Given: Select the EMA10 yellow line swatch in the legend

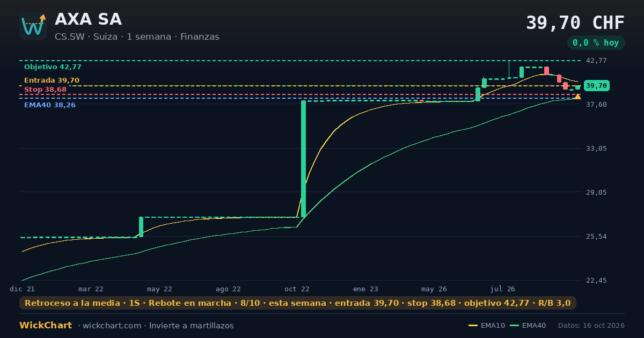Looking at the screenshot, I should (x=473, y=326).
